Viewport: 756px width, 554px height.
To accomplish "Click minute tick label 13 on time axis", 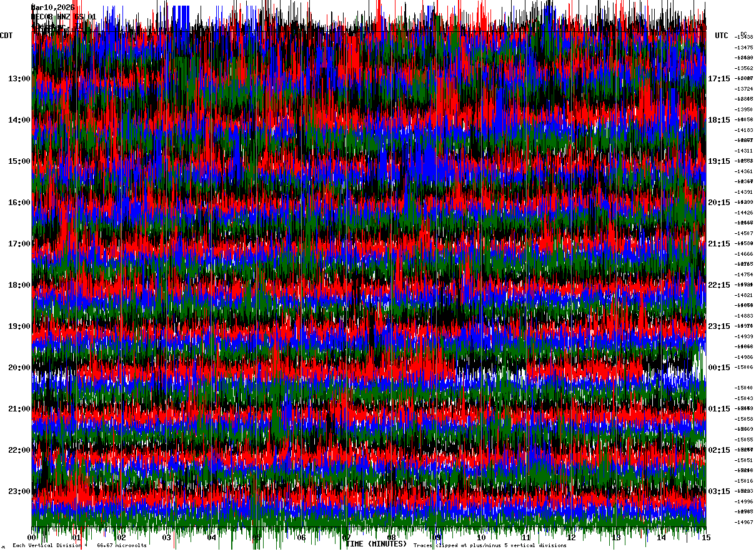I will [617, 538].
